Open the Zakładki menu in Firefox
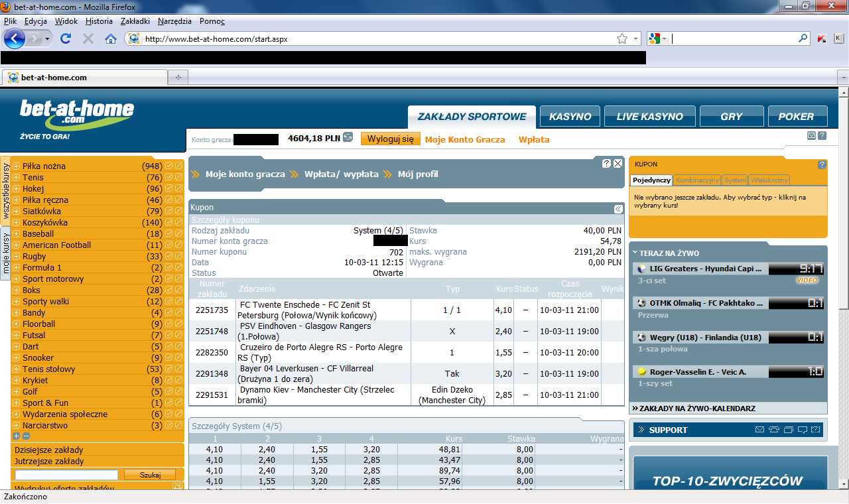Viewport: 849px width, 504px height. pos(135,21)
